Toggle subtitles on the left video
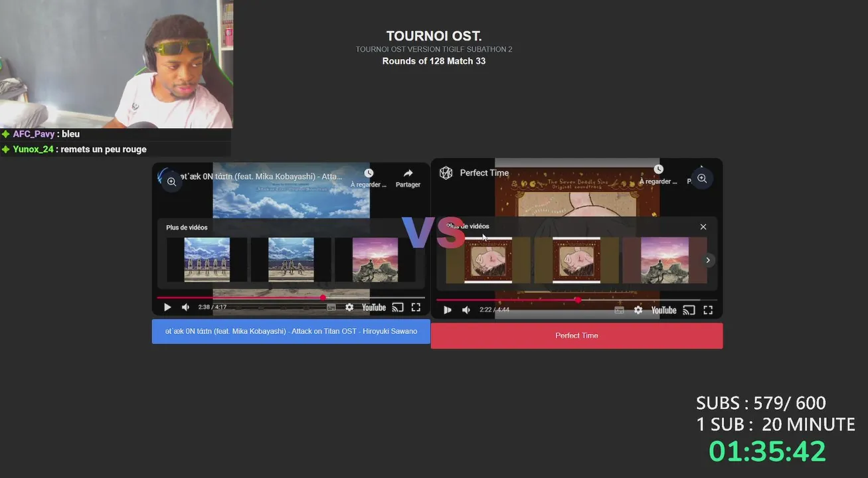This screenshot has height=478, width=868. pos(331,307)
